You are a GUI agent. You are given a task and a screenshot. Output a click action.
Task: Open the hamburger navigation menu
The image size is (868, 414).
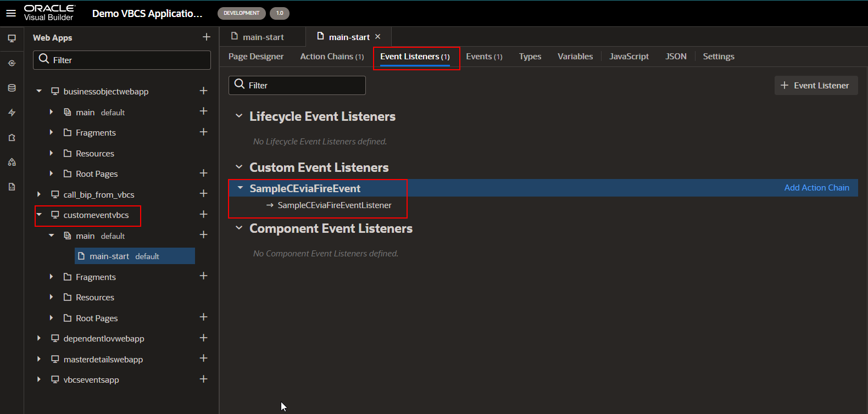point(11,13)
